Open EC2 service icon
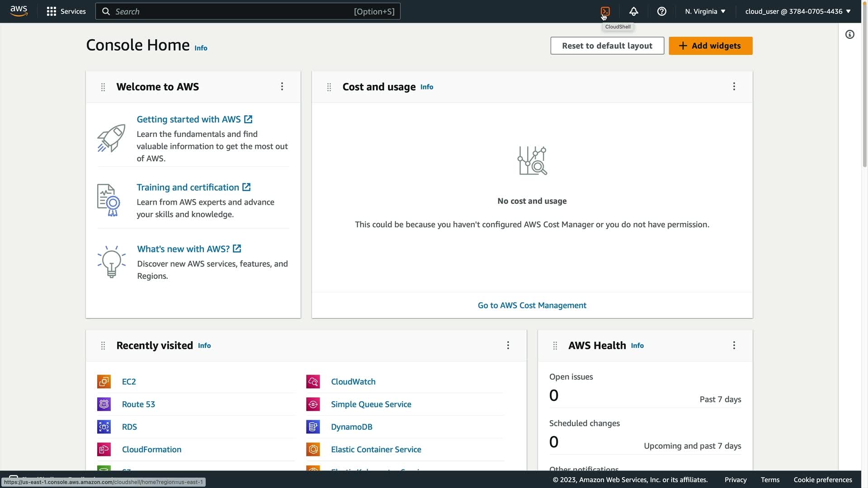868x488 pixels. click(x=104, y=382)
